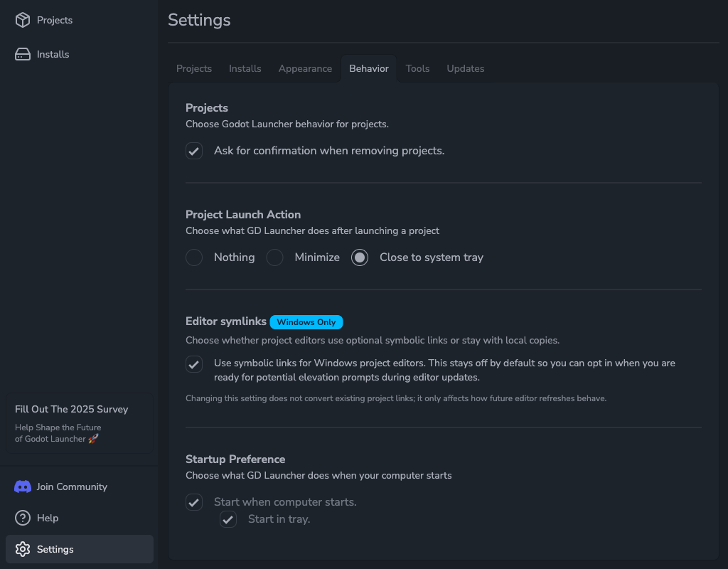Disable the Start in tray option
The width and height of the screenshot is (728, 569).
227,519
